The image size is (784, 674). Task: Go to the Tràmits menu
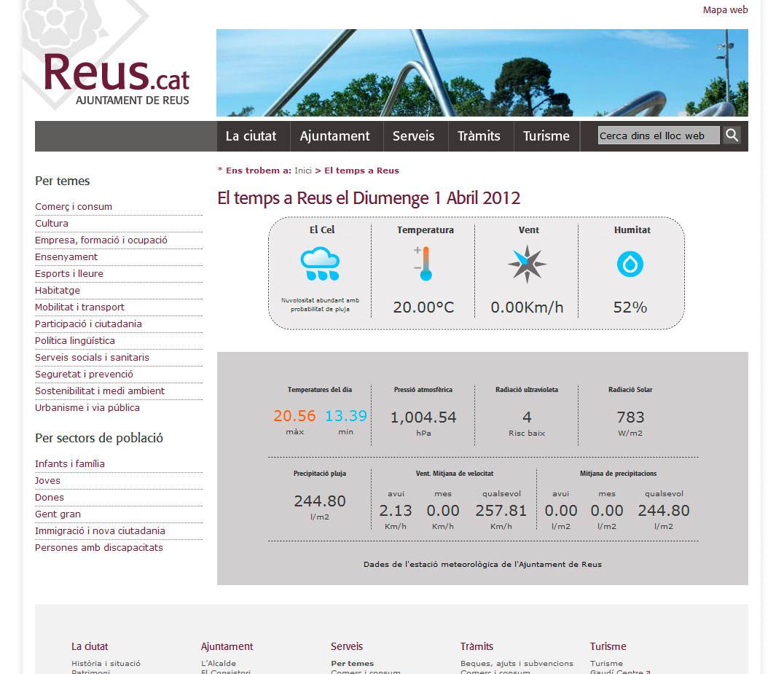pos(479,136)
